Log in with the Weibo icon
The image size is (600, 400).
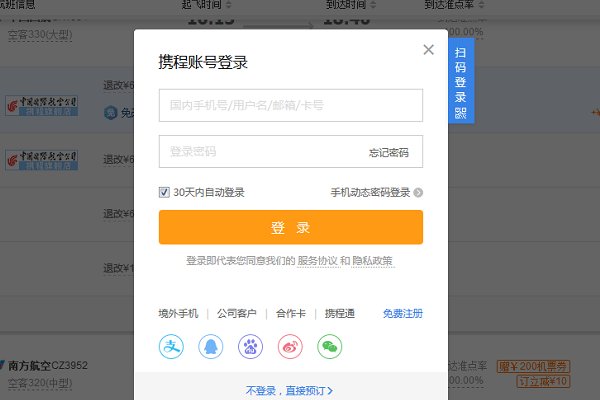point(290,346)
